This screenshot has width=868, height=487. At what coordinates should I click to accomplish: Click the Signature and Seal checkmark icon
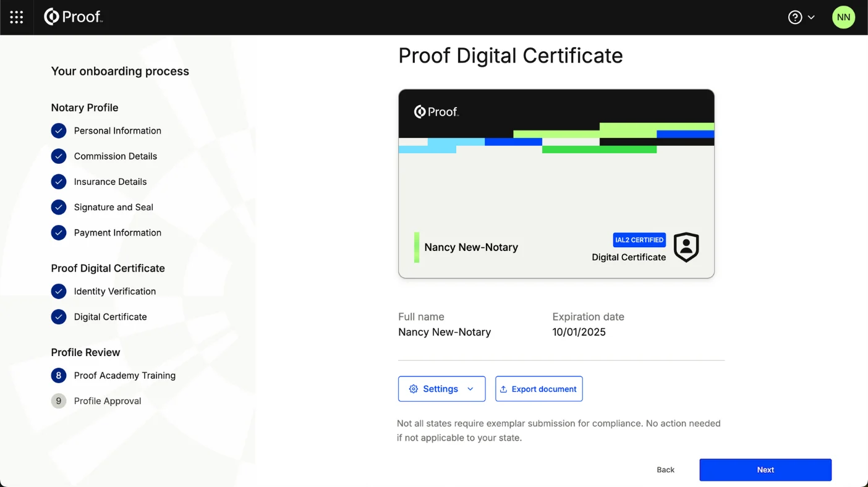59,207
